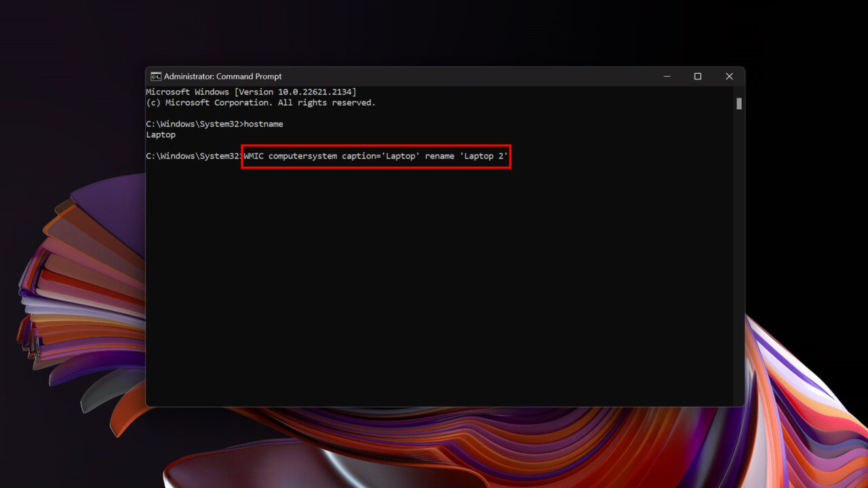Screen dimensions: 868x488
Task: Click the 'Laptop 2' argument in the command
Action: click(484, 156)
